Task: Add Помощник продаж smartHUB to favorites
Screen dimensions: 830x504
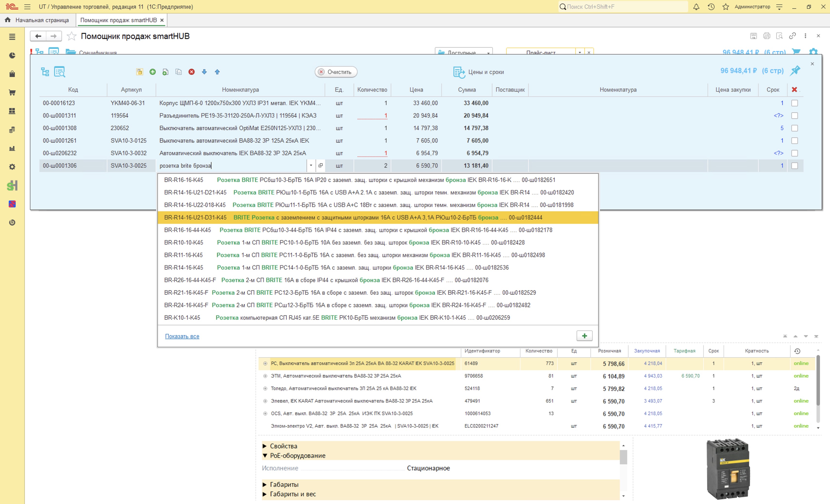Action: 71,36
